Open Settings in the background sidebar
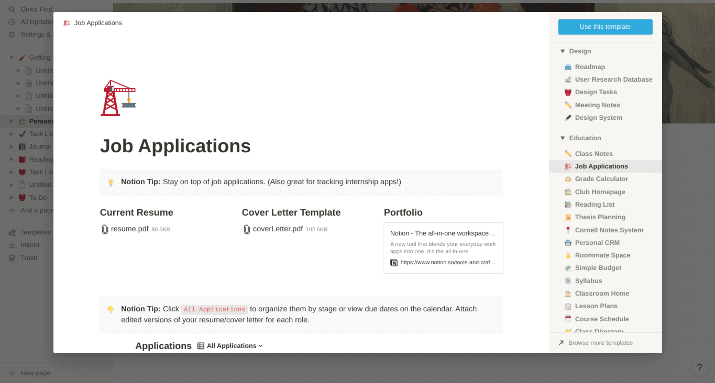Viewport: 715px width, 383px height. (30, 35)
